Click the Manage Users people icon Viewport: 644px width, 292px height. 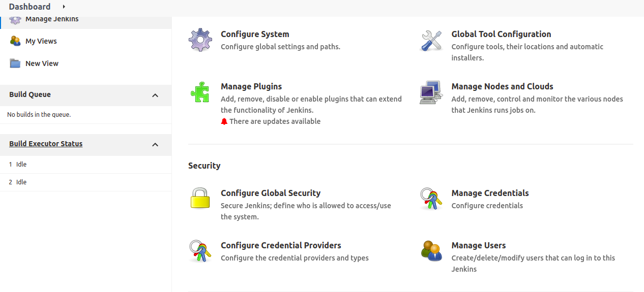431,251
